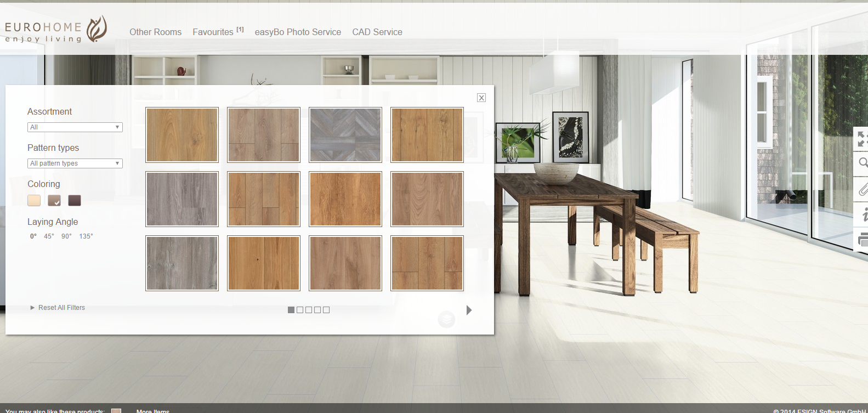Screen dimensions: 868x413
Task: Open the CAD Service menu item
Action: click(x=377, y=32)
